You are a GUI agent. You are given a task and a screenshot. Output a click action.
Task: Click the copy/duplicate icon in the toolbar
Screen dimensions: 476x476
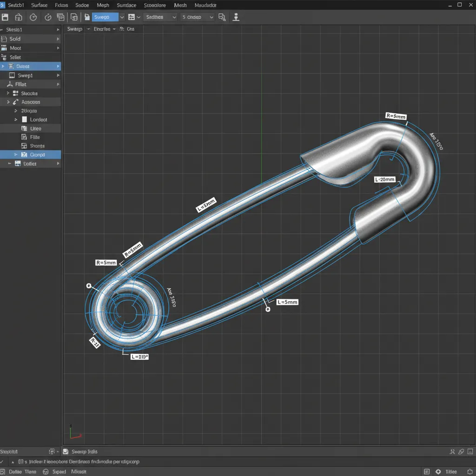[x=61, y=17]
